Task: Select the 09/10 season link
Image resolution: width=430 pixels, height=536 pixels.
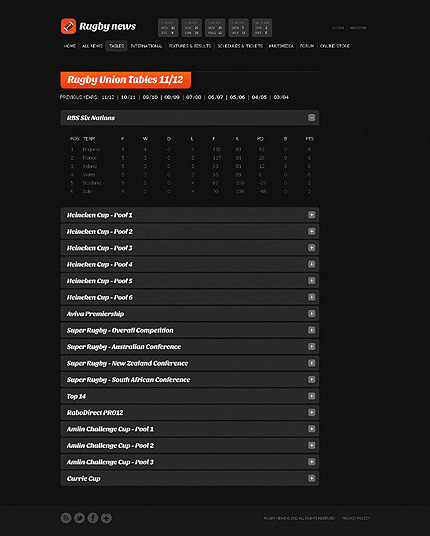Action: 150,97
